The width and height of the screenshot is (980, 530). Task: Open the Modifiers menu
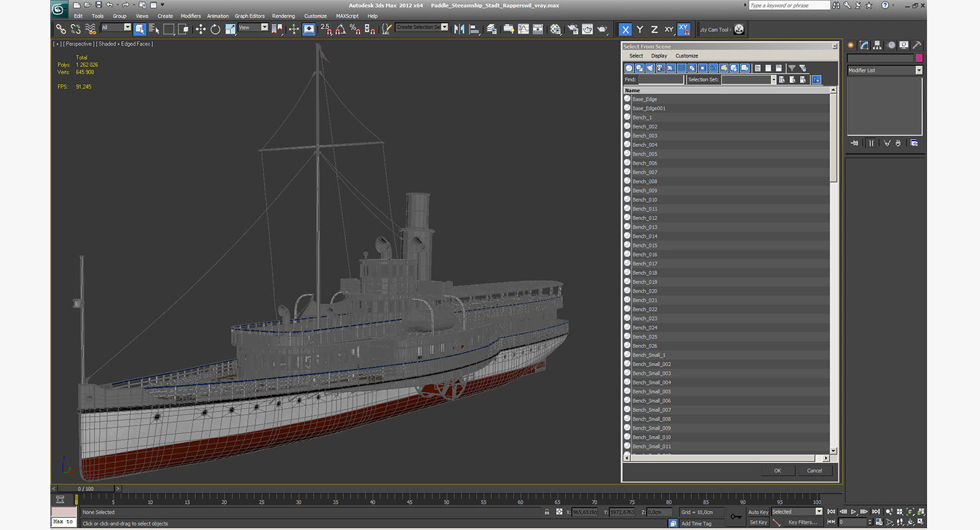coord(191,16)
